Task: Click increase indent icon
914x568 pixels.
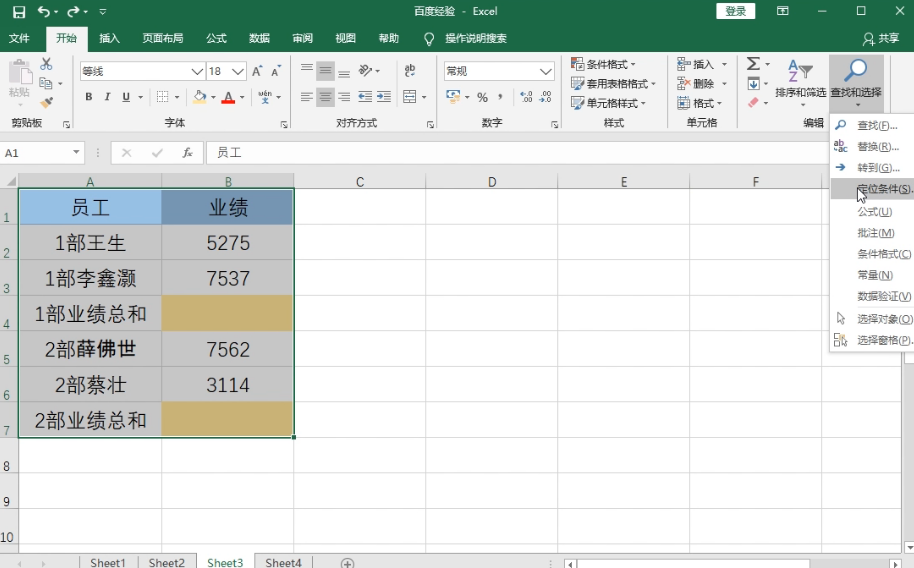Action: click(384, 97)
